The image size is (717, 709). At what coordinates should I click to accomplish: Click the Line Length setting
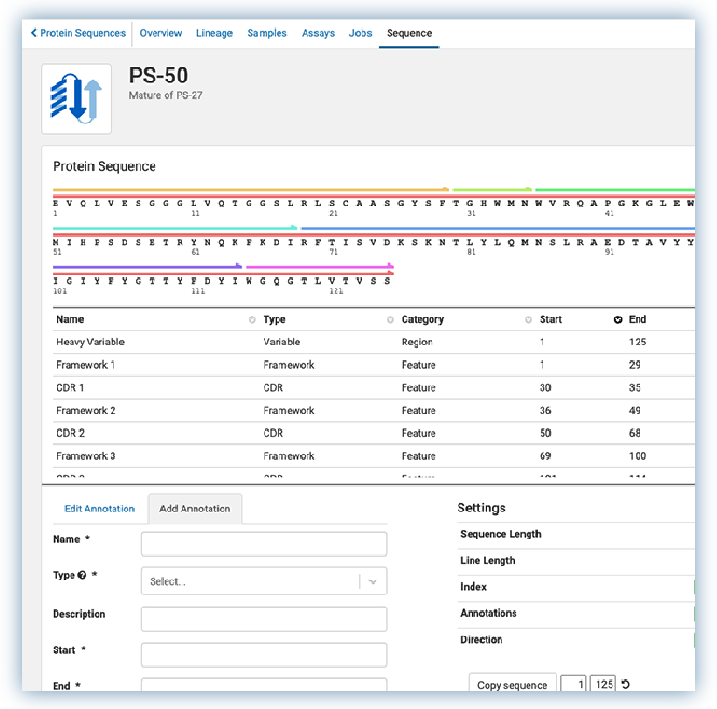coord(487,560)
